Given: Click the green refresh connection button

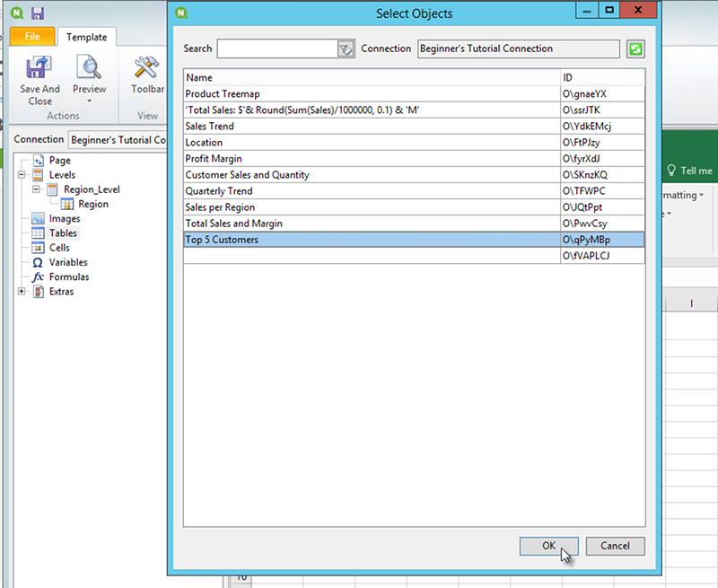Looking at the screenshot, I should [635, 48].
